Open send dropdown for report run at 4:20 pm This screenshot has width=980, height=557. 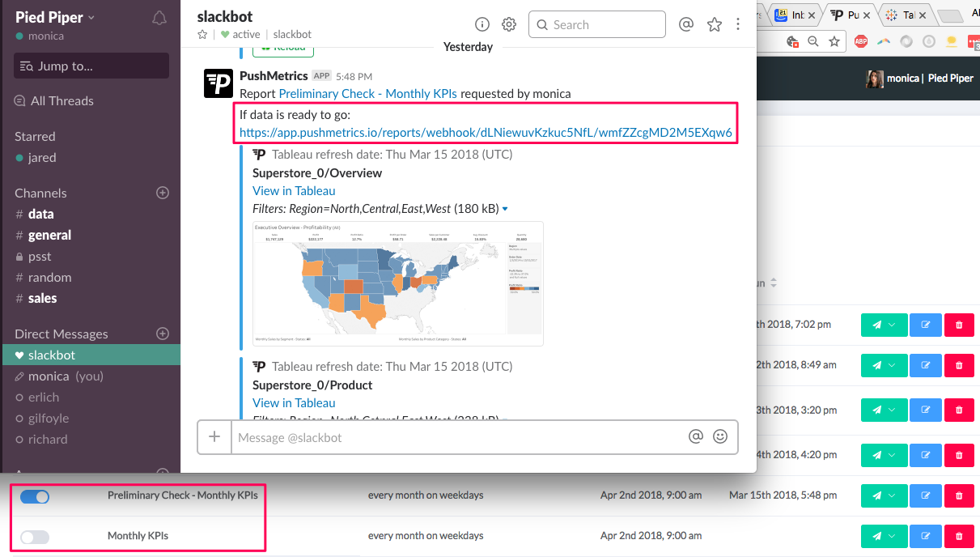(885, 455)
